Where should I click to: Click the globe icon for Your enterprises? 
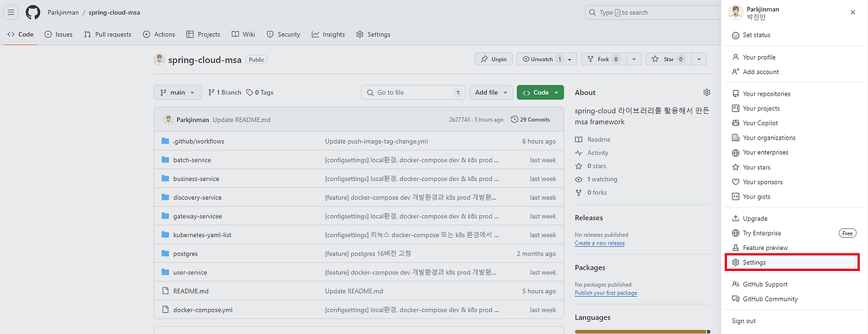click(736, 152)
